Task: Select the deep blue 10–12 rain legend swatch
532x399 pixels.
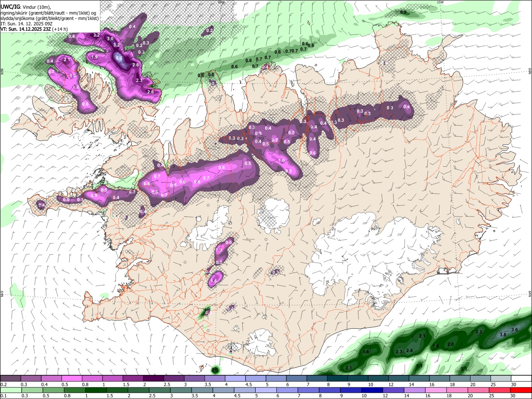Action: click(x=372, y=390)
